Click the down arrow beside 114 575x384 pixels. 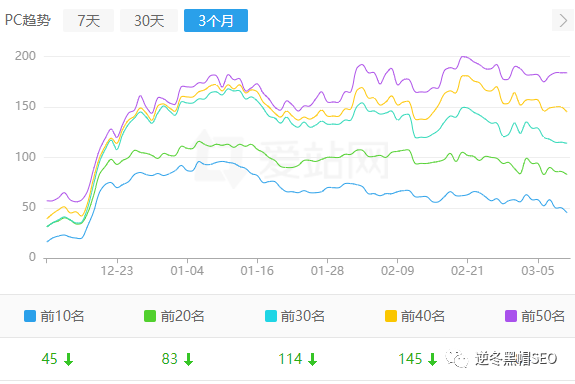tap(312, 359)
